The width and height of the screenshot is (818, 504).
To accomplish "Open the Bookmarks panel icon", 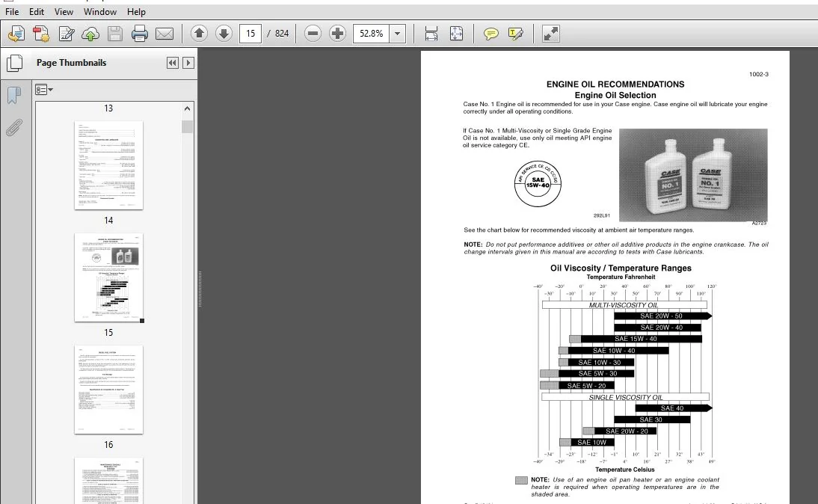I will pos(14,96).
